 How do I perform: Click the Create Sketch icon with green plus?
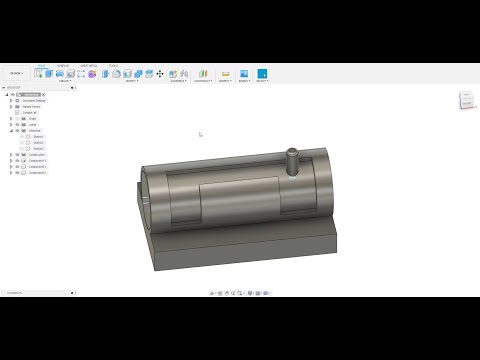pyautogui.click(x=38, y=74)
